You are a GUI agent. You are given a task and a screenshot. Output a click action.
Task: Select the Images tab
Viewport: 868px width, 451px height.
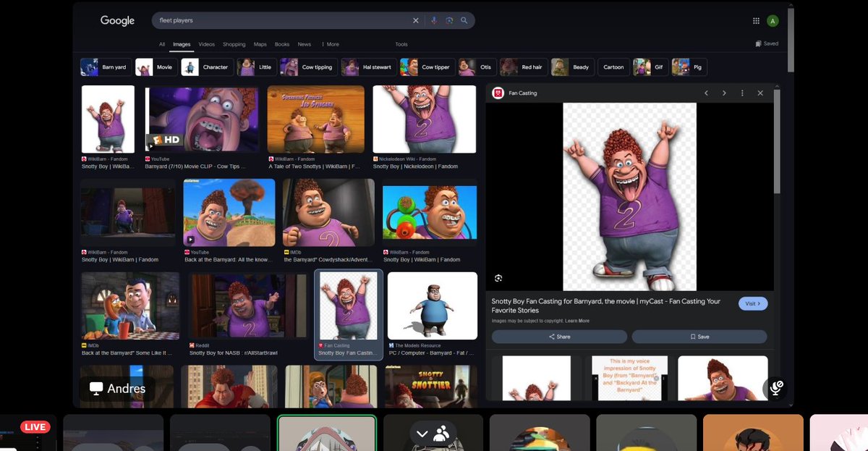click(x=182, y=44)
